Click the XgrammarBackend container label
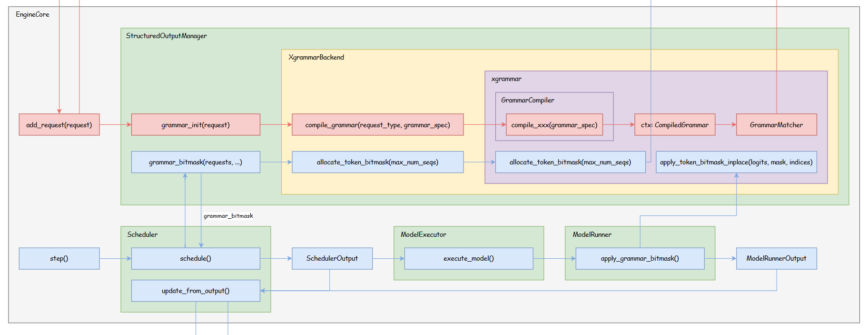This screenshot has width=868, height=335. pyautogui.click(x=316, y=57)
